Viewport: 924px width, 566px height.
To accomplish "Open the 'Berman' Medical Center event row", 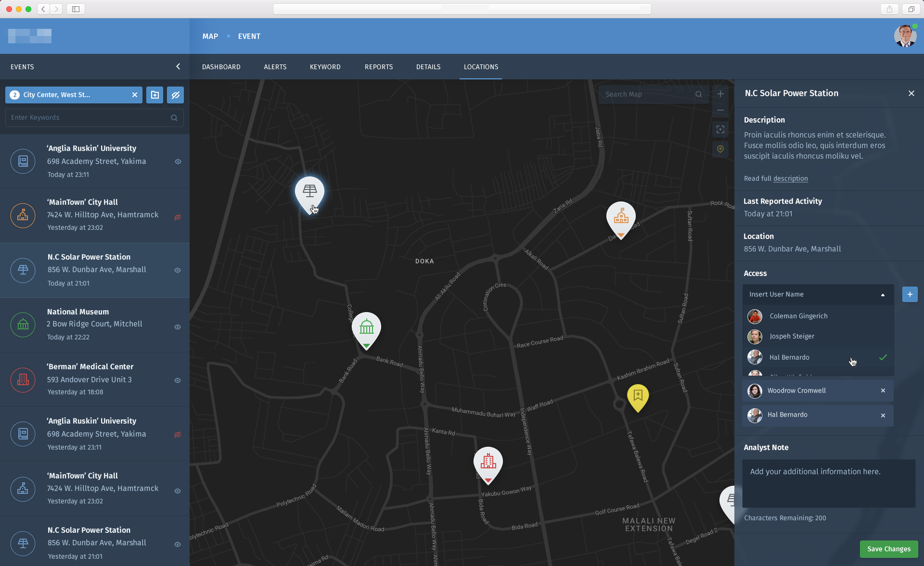I will (x=95, y=379).
